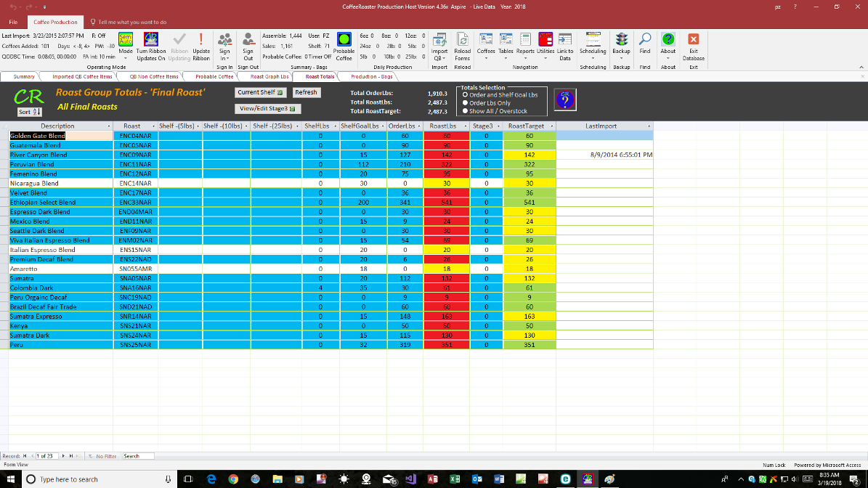Open the Import QB tool
868x488 pixels.
coord(439,46)
